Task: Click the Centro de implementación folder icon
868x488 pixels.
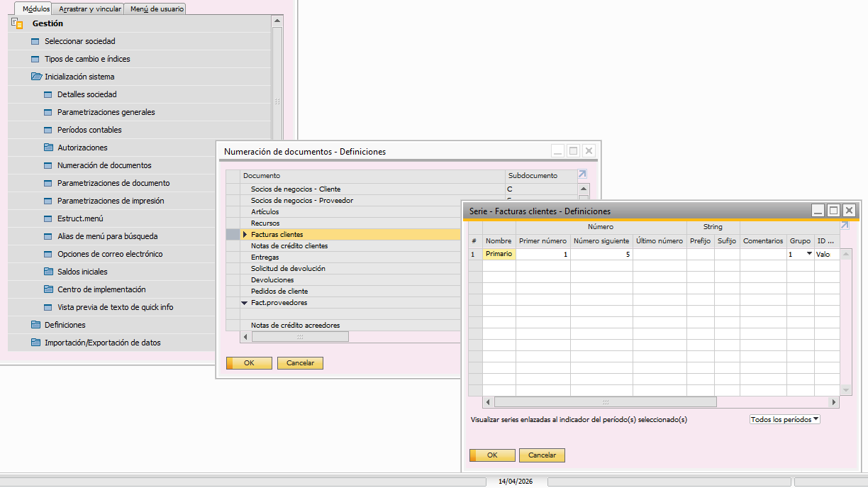Action: click(48, 289)
